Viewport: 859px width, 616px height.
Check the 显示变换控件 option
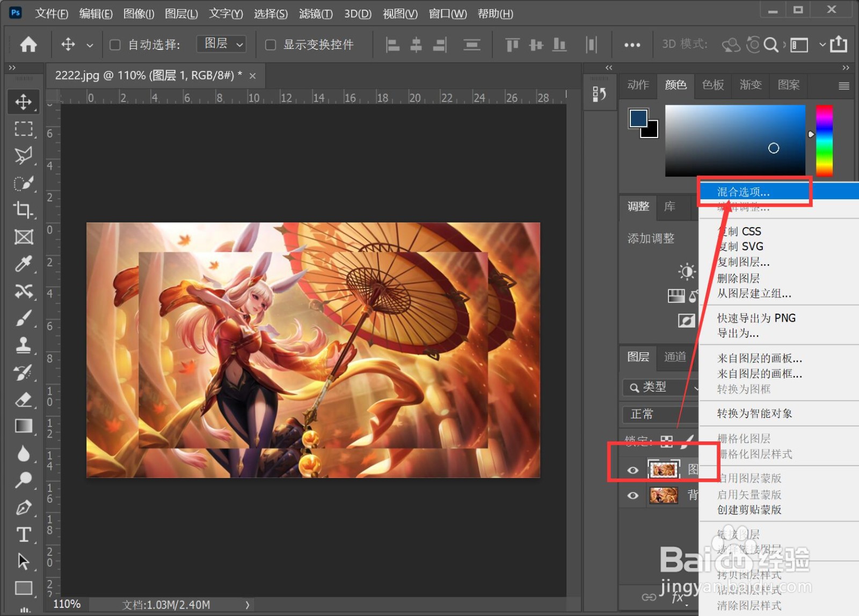271,45
